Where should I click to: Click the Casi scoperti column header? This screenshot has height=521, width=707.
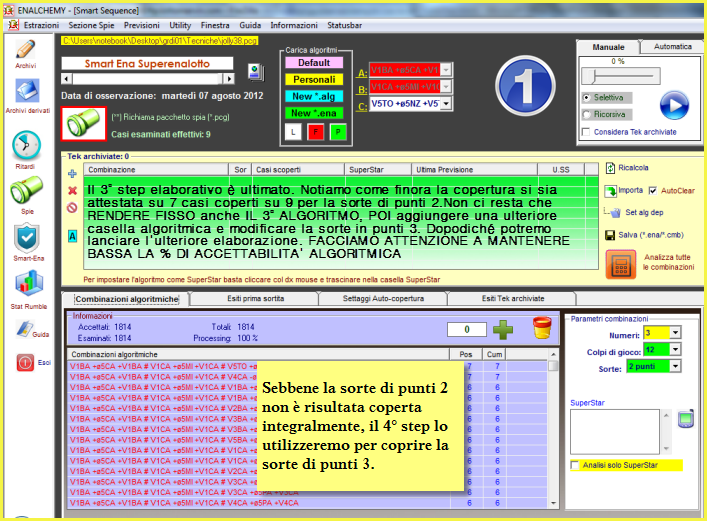pyautogui.click(x=298, y=170)
